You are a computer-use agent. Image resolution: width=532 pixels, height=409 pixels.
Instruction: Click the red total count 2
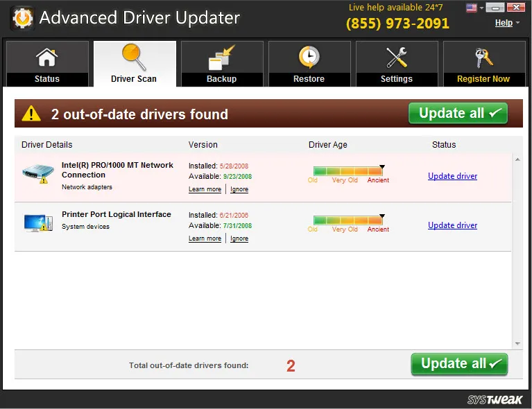coord(291,365)
